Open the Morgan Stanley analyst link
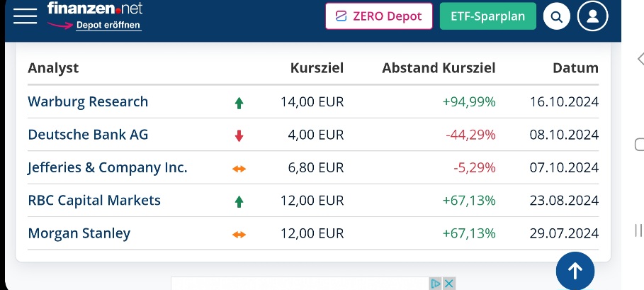The height and width of the screenshot is (290, 644). pyautogui.click(x=79, y=233)
